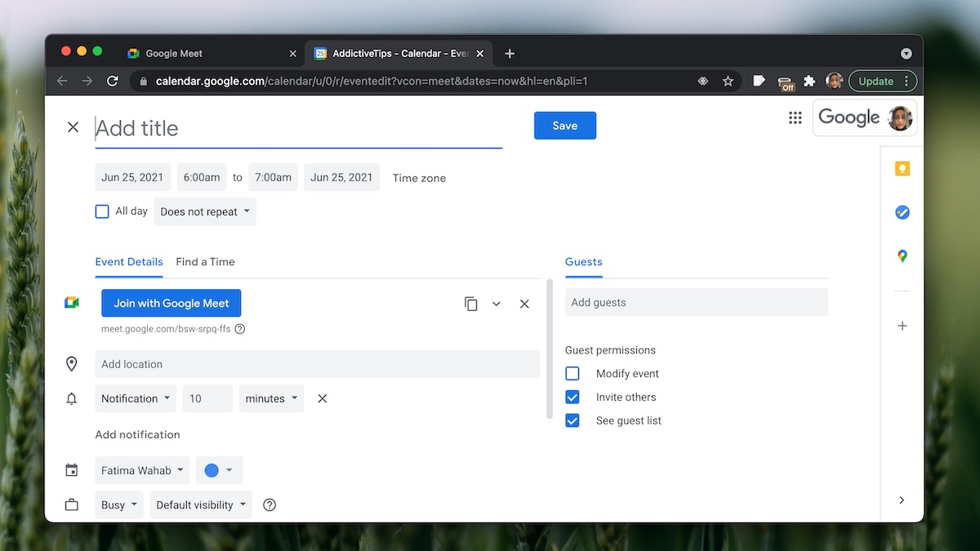Switch to the Find a Time tab

[205, 262]
